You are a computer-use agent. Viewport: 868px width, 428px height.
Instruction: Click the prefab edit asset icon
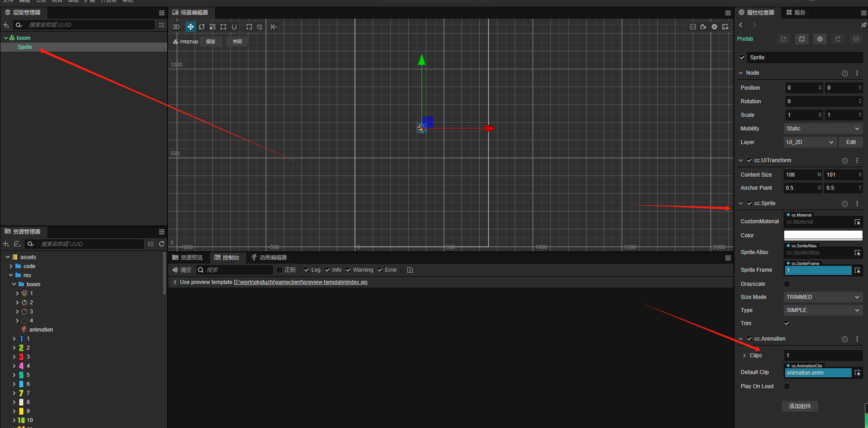click(x=784, y=39)
